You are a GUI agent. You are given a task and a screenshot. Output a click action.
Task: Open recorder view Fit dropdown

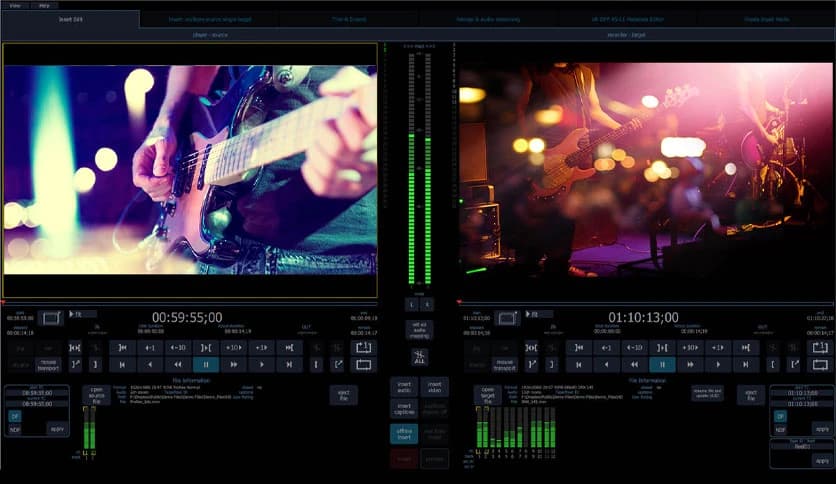point(539,314)
